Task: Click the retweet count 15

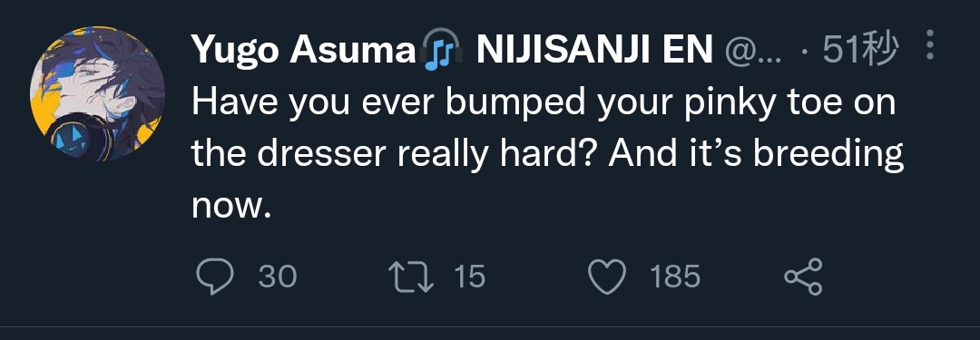Action: click(470, 277)
